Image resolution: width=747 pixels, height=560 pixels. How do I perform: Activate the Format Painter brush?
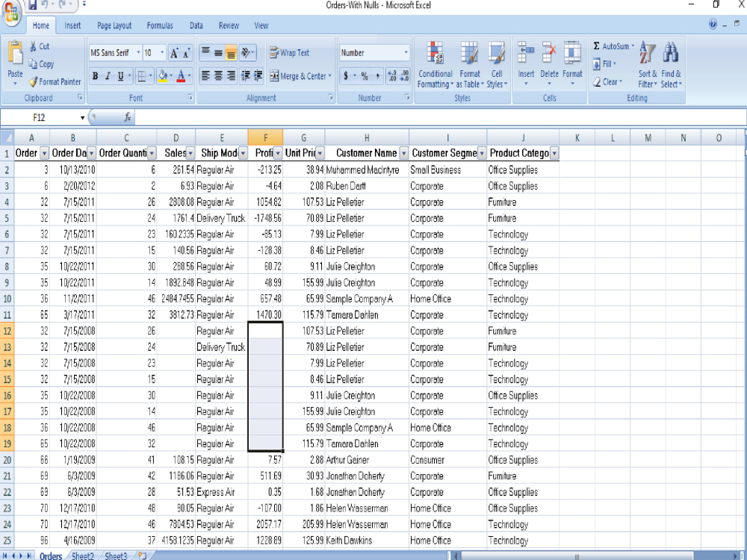tap(33, 82)
